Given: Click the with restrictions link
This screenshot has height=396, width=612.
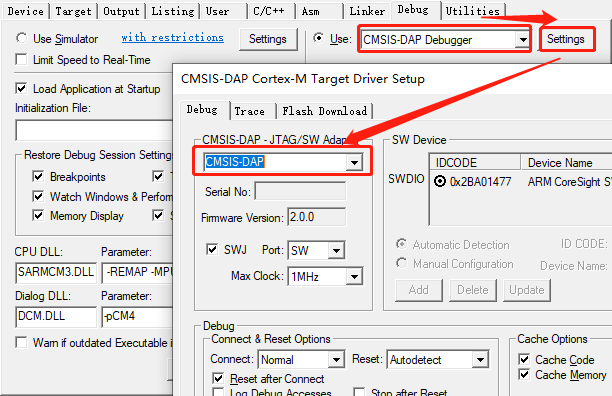Looking at the screenshot, I should (x=173, y=37).
